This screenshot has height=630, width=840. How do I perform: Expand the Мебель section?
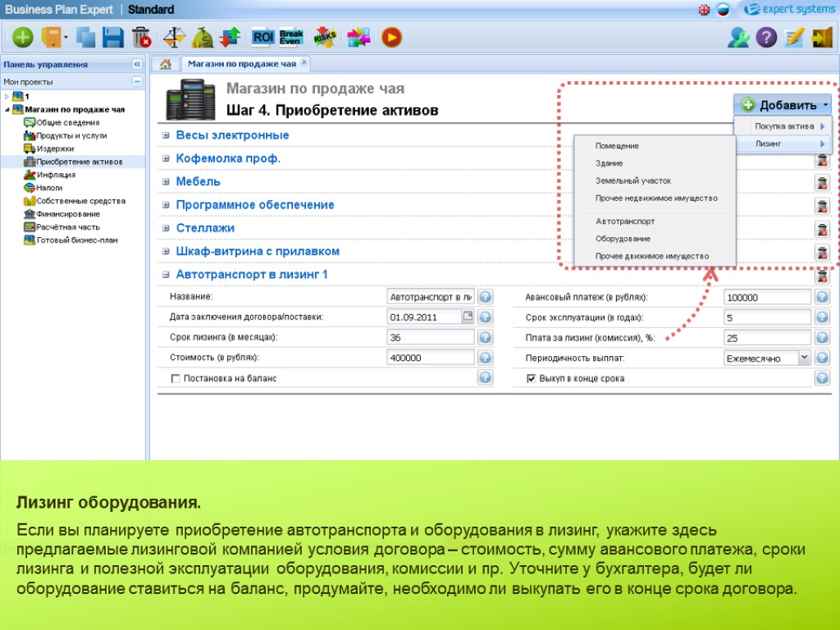pyautogui.click(x=166, y=181)
